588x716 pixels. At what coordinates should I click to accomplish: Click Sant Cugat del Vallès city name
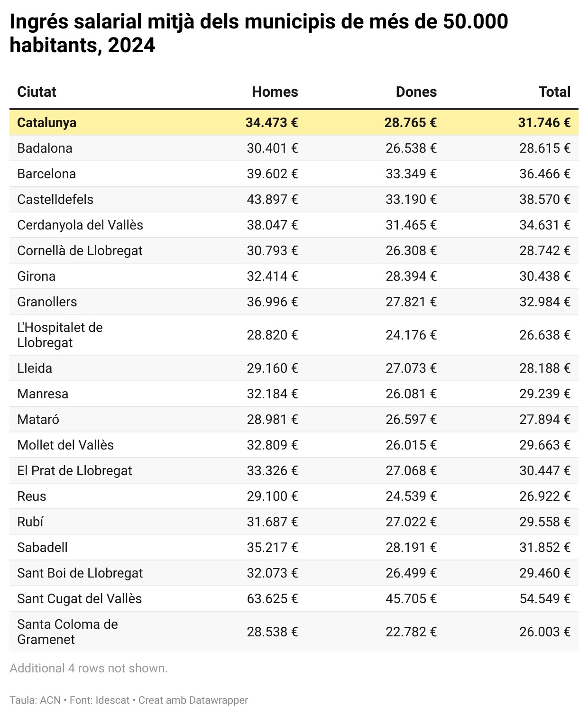79,599
